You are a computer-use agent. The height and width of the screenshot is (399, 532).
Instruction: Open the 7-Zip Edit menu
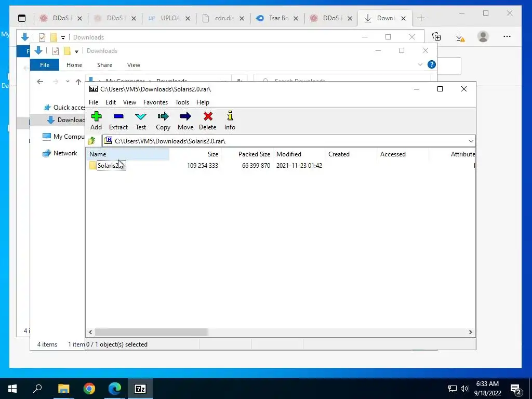(x=111, y=102)
